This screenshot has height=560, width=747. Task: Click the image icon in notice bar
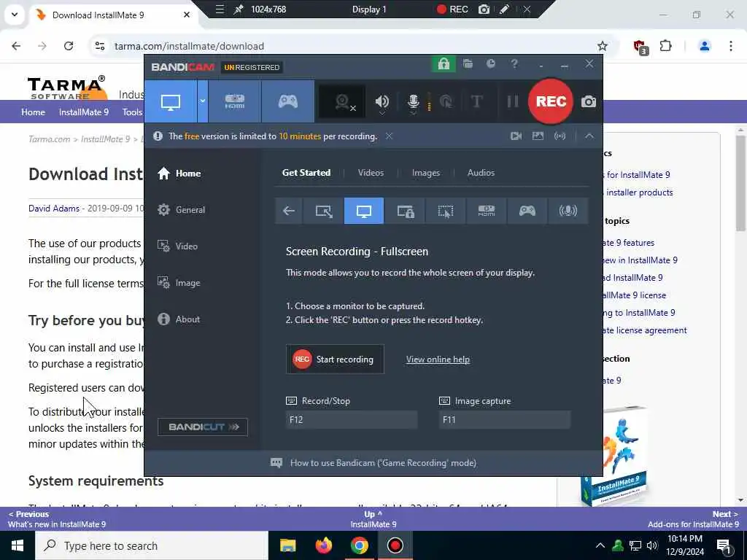pos(538,136)
